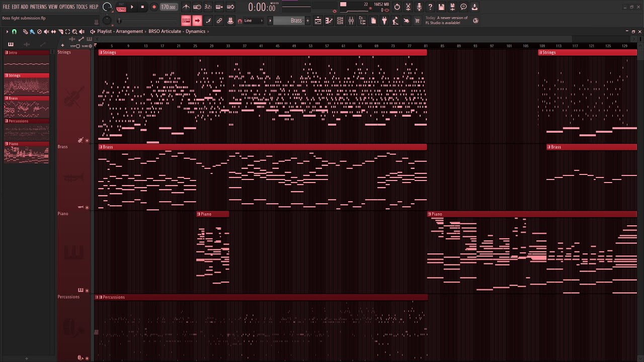Click the Play button
The width and height of the screenshot is (644, 362).
click(x=132, y=7)
